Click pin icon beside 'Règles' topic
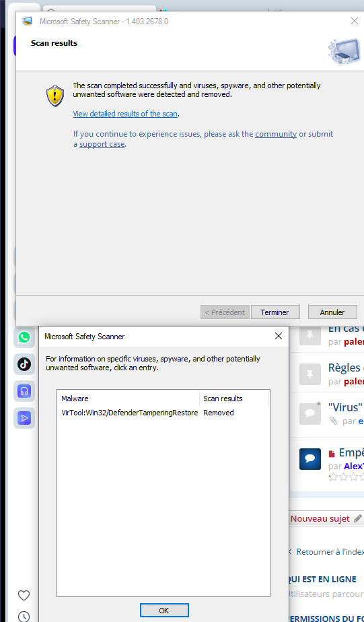Screen dimensions: 364x622 pos(310,374)
